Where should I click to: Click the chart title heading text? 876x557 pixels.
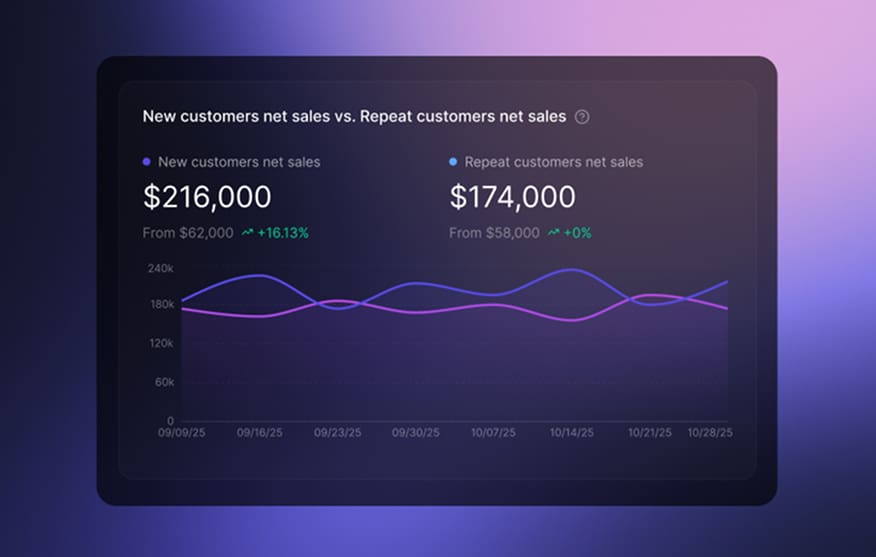tap(354, 117)
